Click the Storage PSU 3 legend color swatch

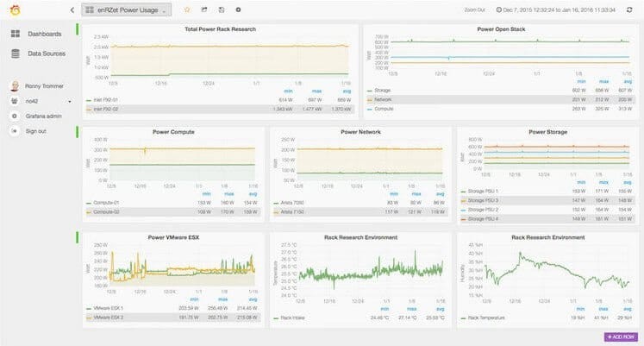click(x=463, y=200)
